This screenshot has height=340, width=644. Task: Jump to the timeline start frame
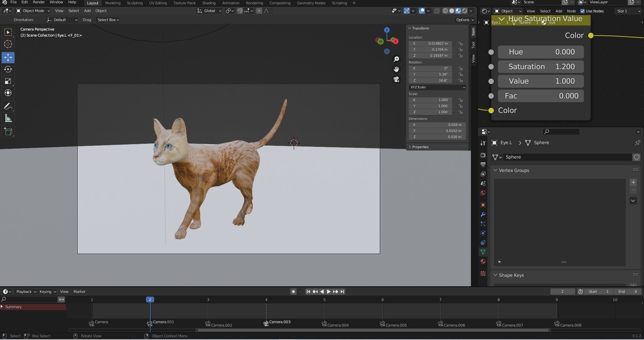tap(308, 292)
